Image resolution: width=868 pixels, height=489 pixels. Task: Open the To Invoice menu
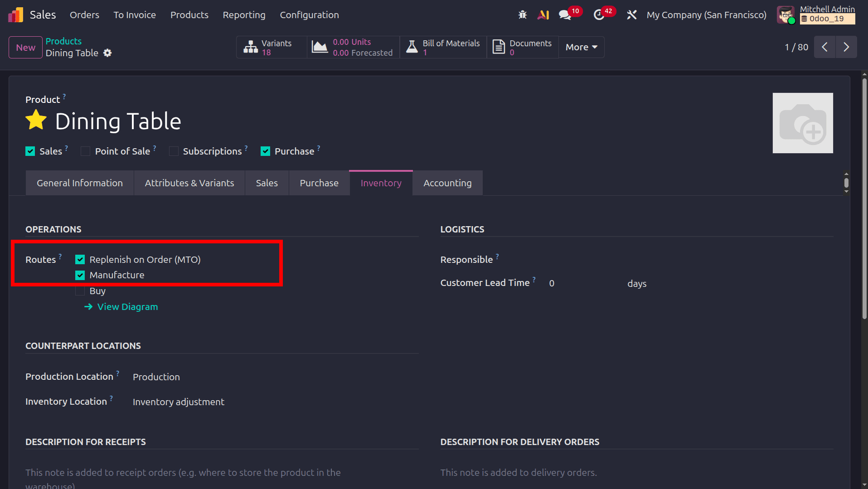[x=135, y=15]
